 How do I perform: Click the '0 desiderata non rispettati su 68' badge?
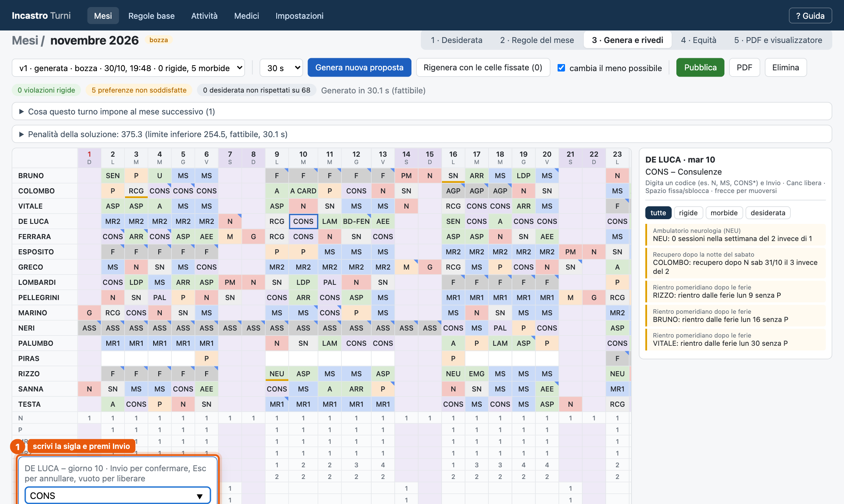(256, 90)
